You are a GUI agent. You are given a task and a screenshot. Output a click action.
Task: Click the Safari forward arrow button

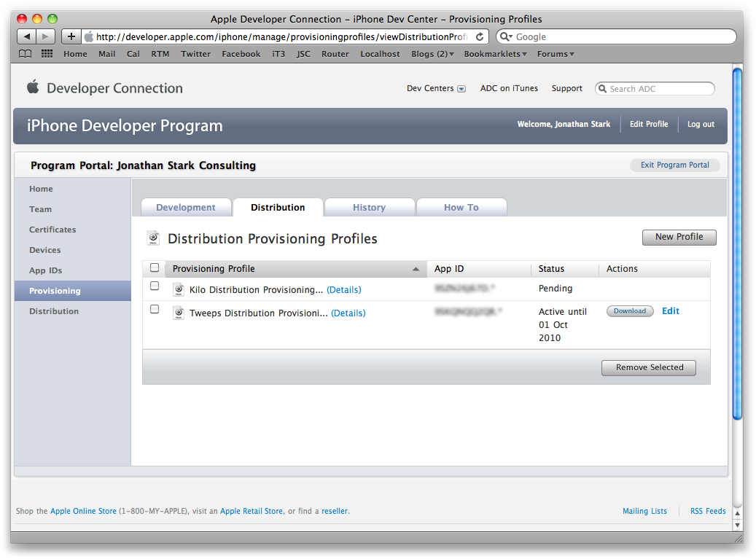click(45, 36)
